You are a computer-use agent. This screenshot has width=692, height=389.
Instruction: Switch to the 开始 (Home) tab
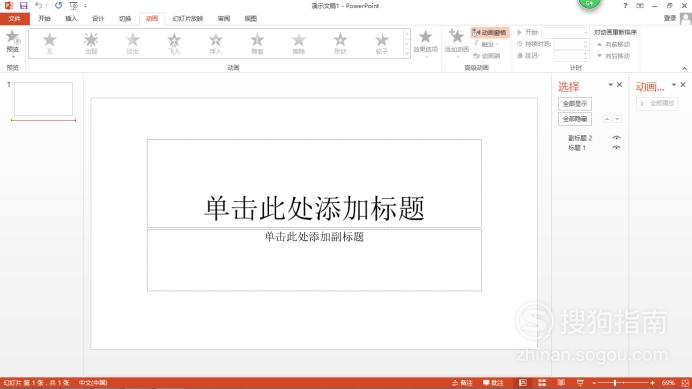click(x=44, y=19)
